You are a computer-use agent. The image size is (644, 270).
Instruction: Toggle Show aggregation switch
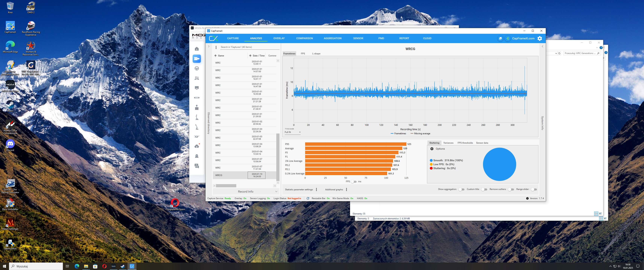point(461,189)
